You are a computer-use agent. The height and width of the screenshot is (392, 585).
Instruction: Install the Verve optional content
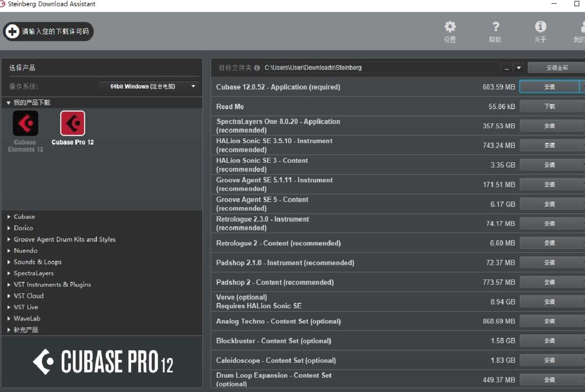(x=549, y=302)
